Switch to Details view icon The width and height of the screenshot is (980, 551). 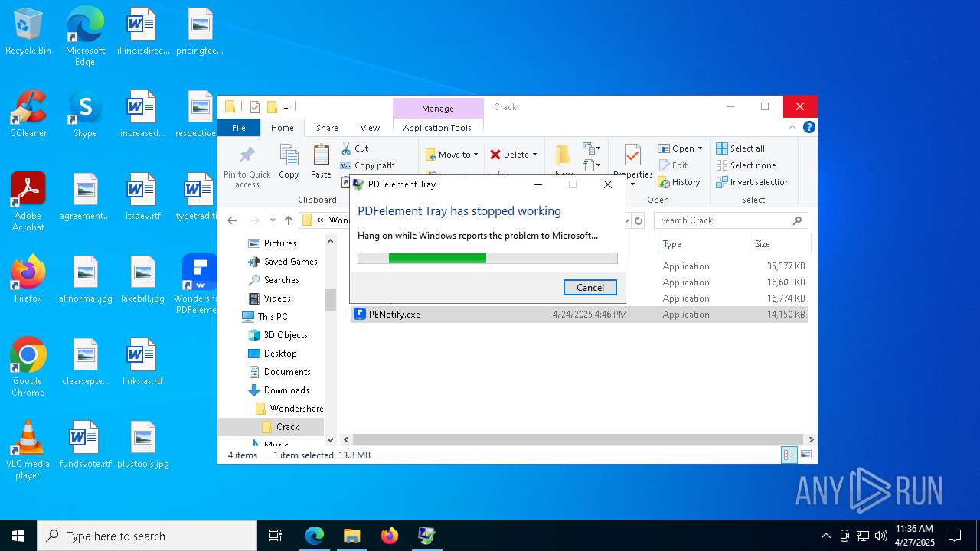(789, 455)
